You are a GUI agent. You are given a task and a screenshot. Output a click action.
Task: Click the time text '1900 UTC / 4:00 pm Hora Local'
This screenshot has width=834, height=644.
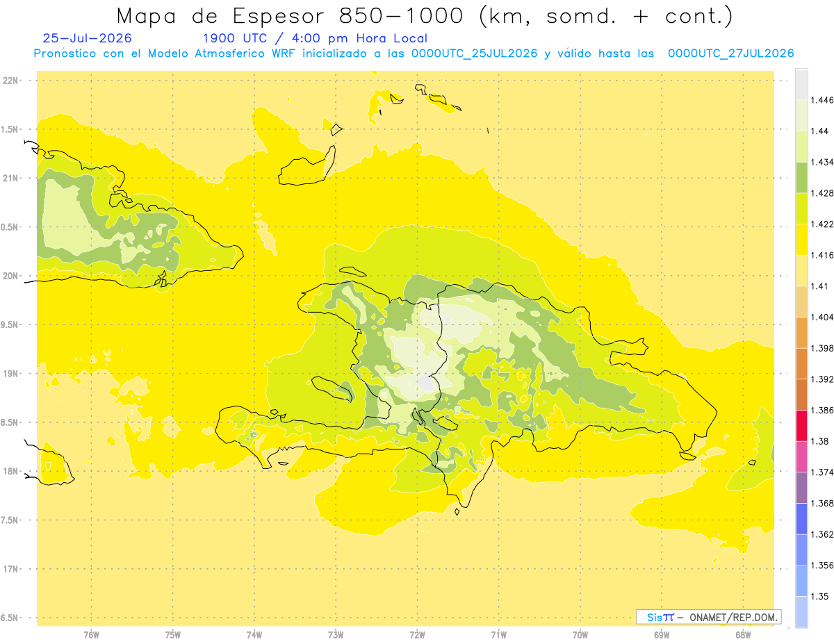coord(315,38)
